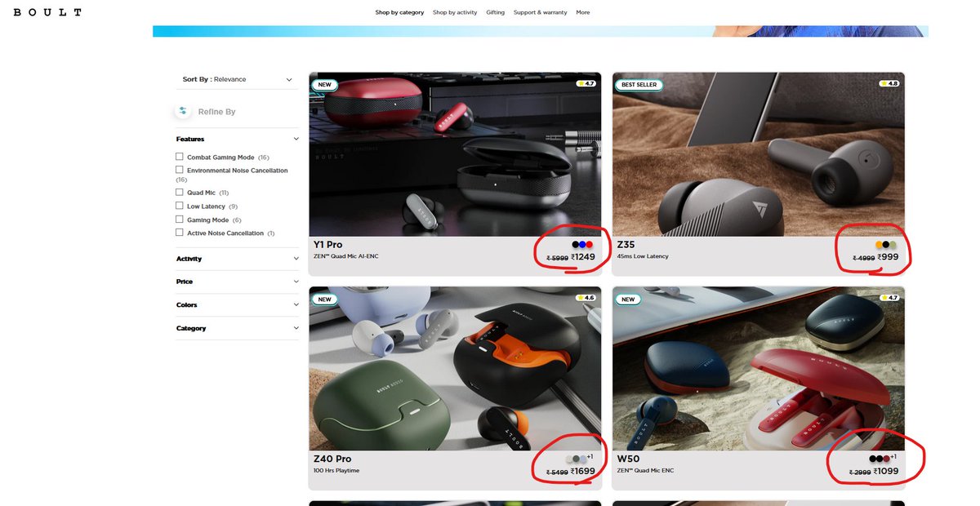Select light blue swatch on Z40 Pro
Screen dimensions: 980x506
pos(583,459)
